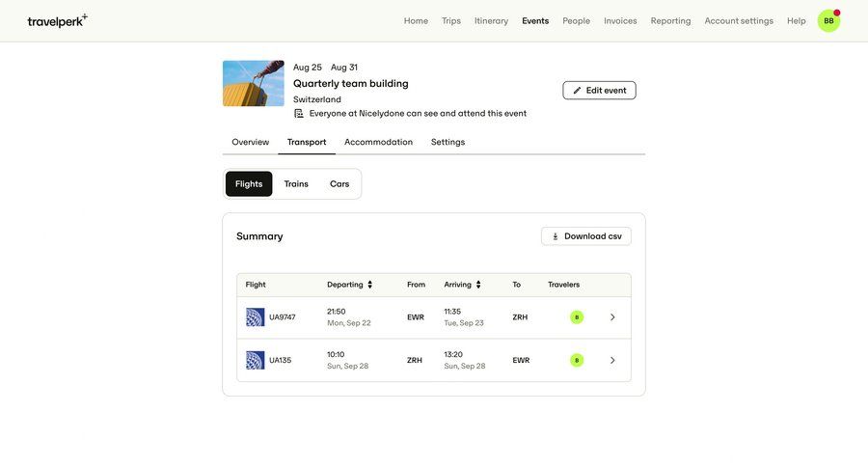Click the Edit event button

tap(599, 91)
